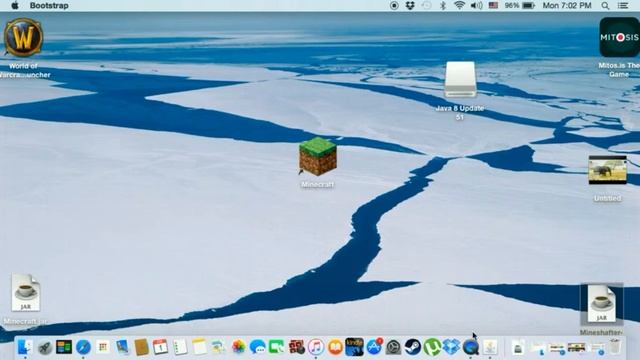Select the Minecraft.jar file on desktop
This screenshot has width=640, height=360.
tap(25, 293)
